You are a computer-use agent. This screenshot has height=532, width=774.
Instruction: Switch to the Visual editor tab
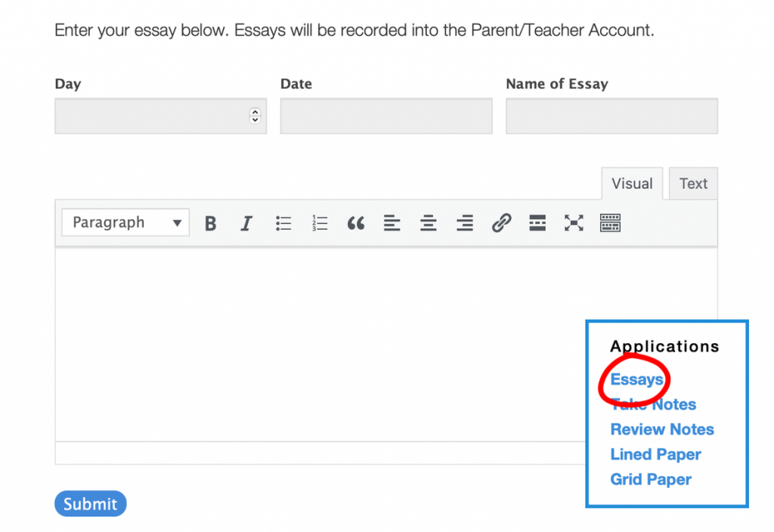(632, 184)
